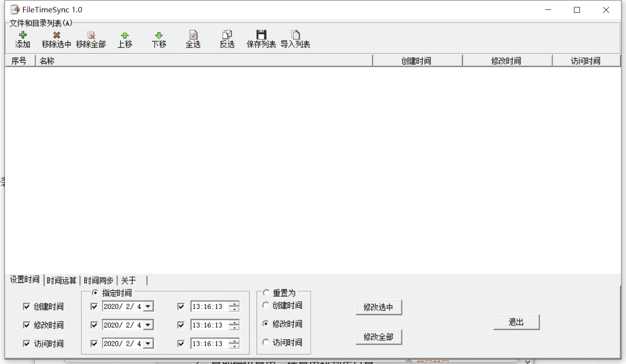626x364 pixels.
Task: Click the time spinner up arrow in the 创建时间 row
Action: [x=234, y=304]
